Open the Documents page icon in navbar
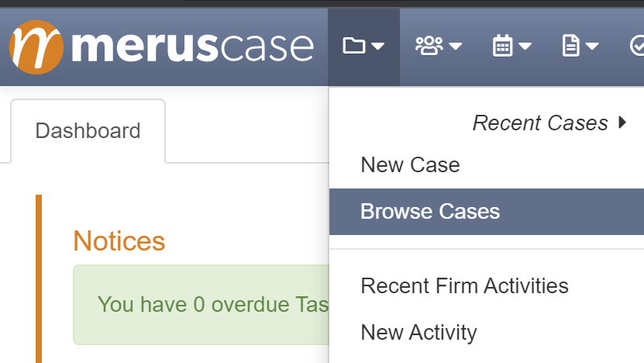 pyautogui.click(x=571, y=46)
